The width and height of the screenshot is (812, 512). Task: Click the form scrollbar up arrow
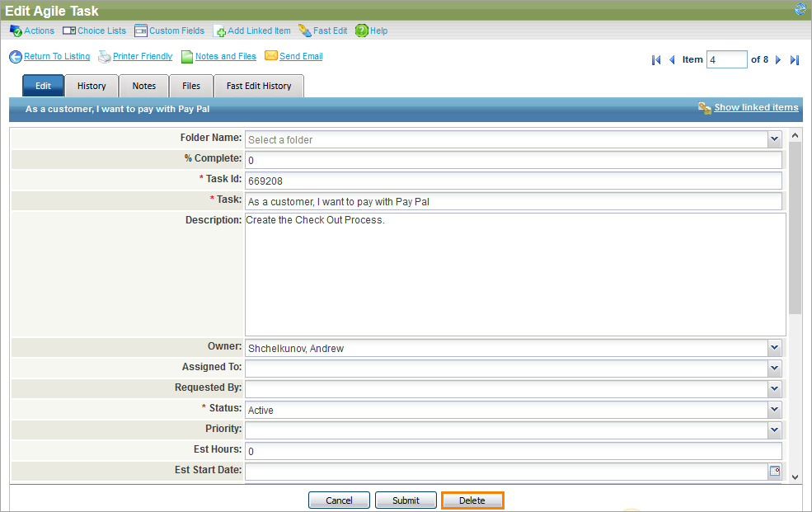tap(795, 136)
